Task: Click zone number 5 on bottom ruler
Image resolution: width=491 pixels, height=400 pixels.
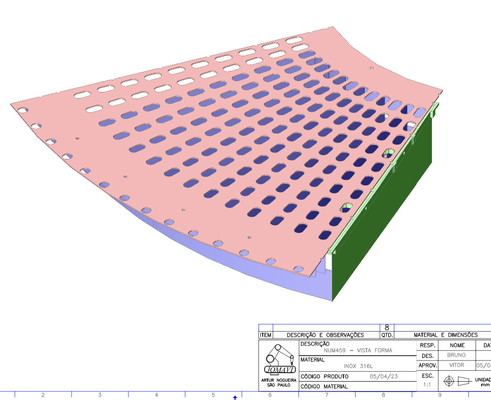Action: (213, 395)
